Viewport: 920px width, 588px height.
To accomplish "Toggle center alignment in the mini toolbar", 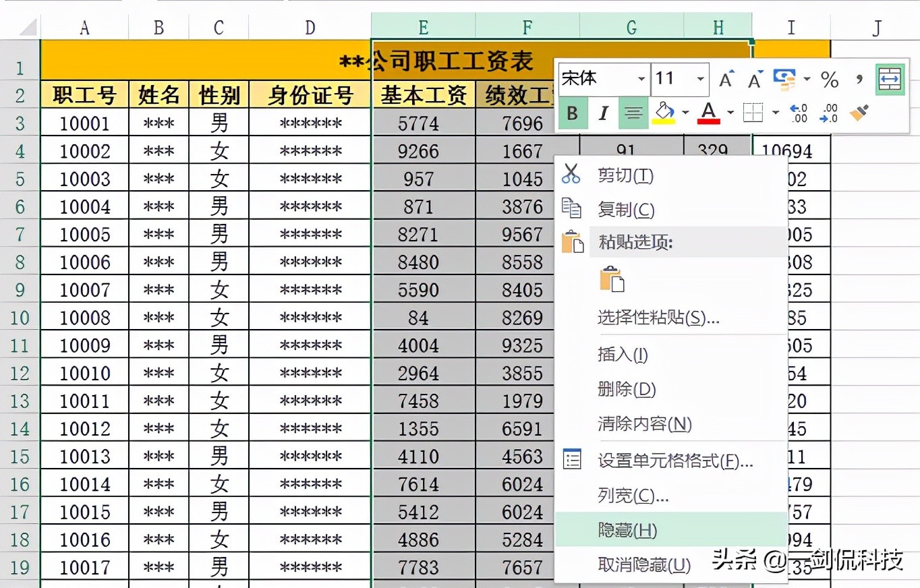I will [634, 112].
